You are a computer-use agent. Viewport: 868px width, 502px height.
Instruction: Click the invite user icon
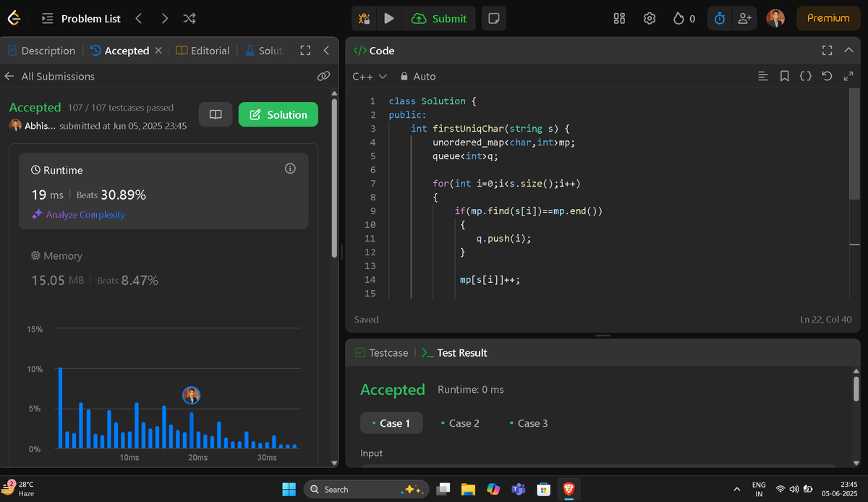coord(744,18)
